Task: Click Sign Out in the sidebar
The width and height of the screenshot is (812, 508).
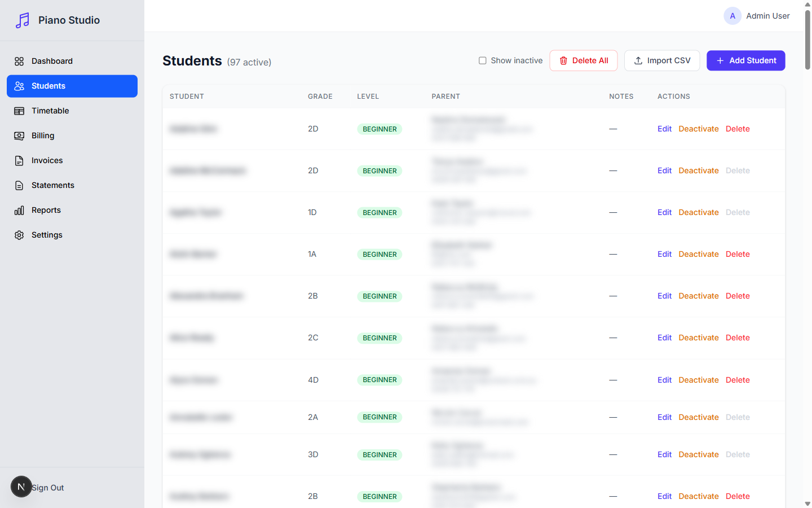Action: point(48,488)
